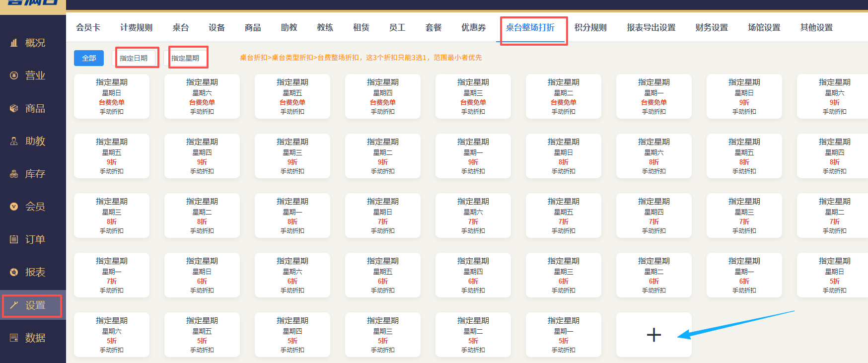Image resolution: width=868 pixels, height=363 pixels.
Task: Switch to the 场馆设置 tab
Action: pyautogui.click(x=764, y=27)
